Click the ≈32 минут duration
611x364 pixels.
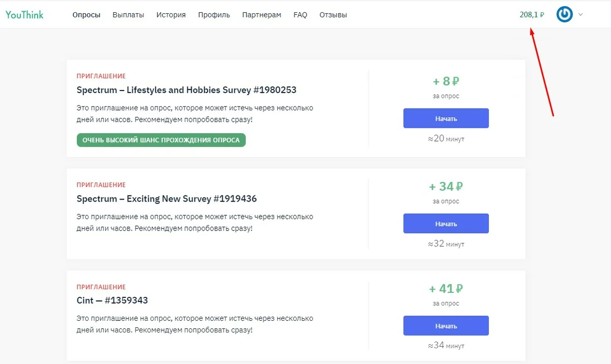(446, 244)
